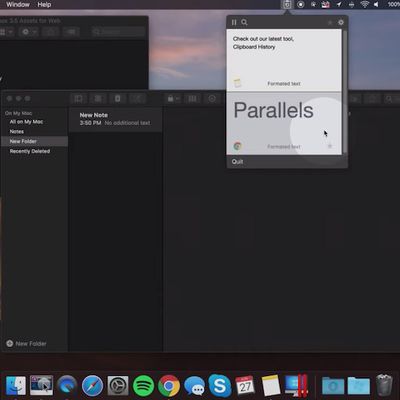Open the Help menu

(x=44, y=4)
